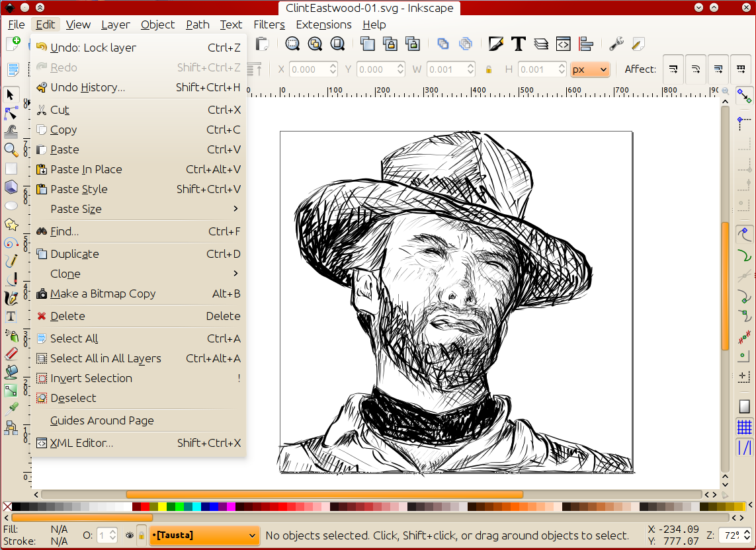Zoom to fit page in window

point(337,44)
